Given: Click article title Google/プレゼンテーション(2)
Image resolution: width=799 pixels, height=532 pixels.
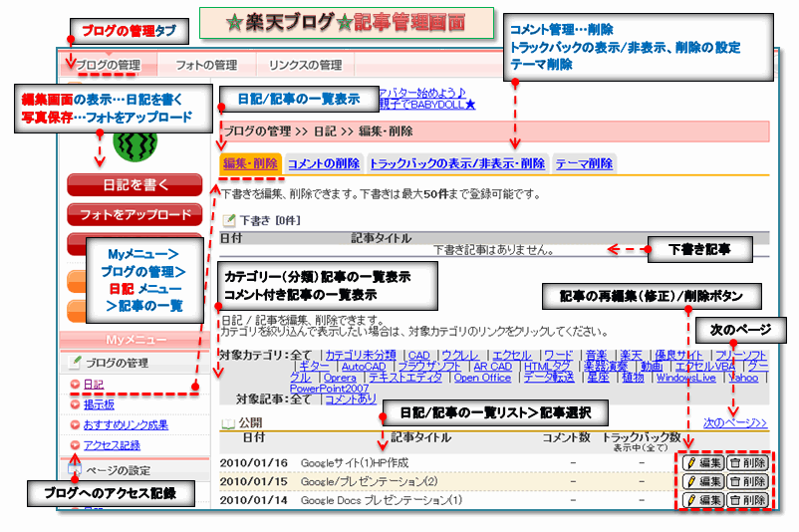Looking at the screenshot, I should (x=369, y=481).
